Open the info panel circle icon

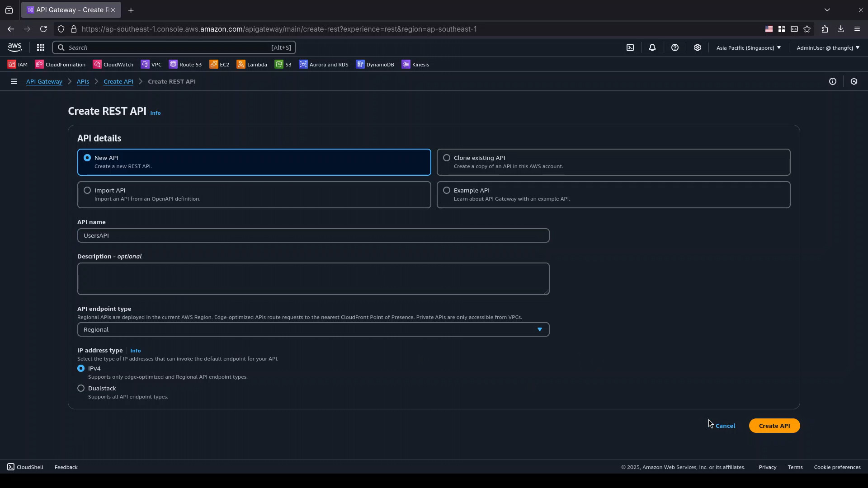[x=833, y=82]
